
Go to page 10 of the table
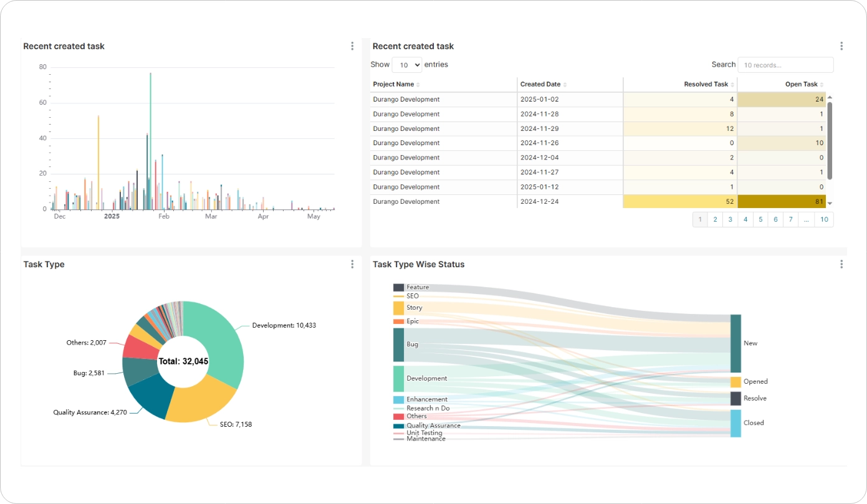(824, 219)
